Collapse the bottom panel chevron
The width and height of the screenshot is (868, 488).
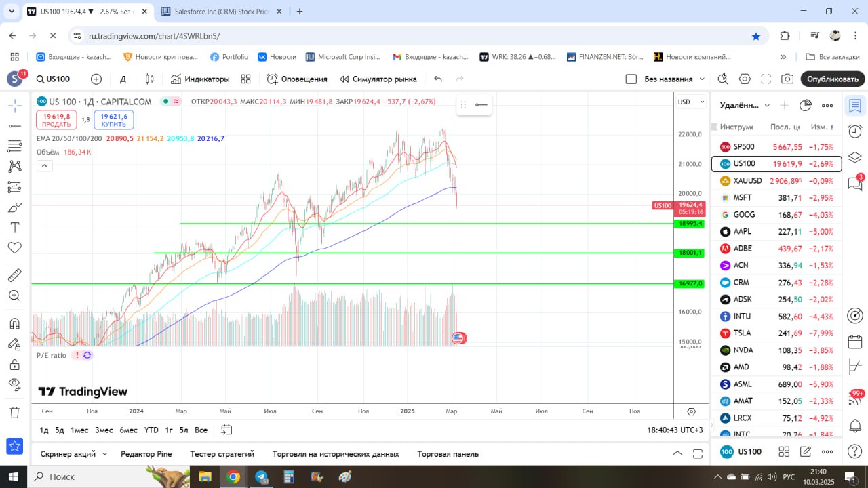point(677,453)
